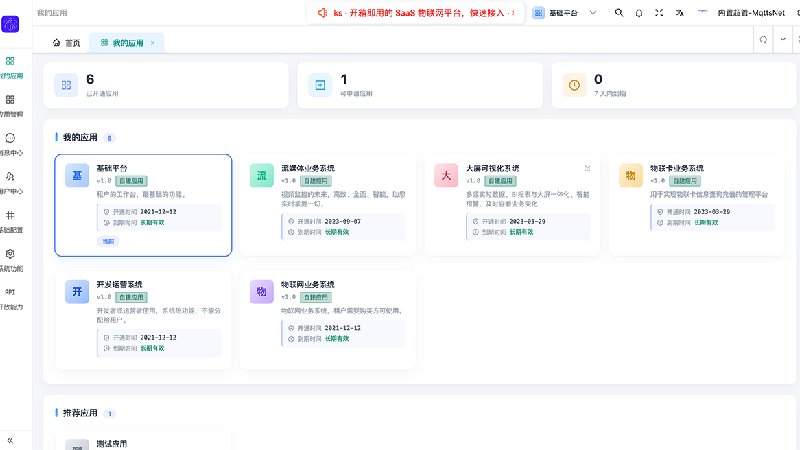The image size is (800, 450).
Task: Click the 大屏可视化系统 card title
Action: (493, 168)
